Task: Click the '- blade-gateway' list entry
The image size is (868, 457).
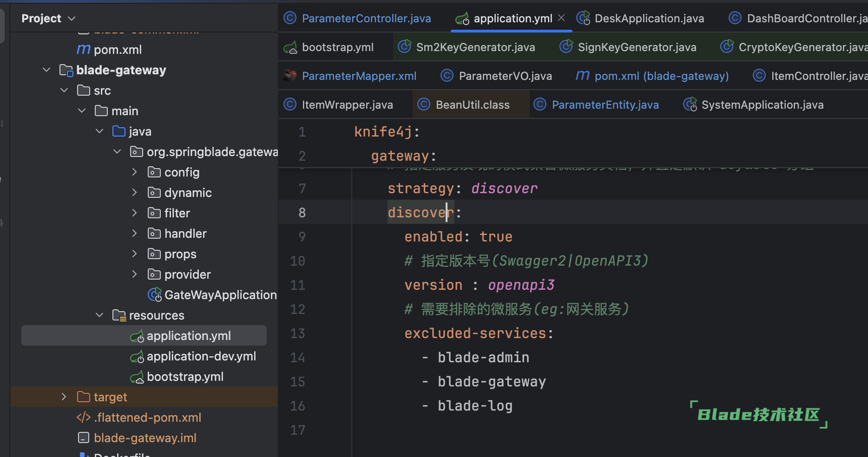Action: click(x=484, y=382)
